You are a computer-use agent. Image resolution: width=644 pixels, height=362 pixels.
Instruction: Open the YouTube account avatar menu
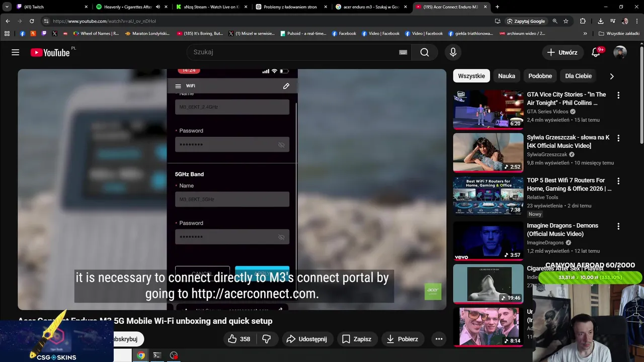620,52
